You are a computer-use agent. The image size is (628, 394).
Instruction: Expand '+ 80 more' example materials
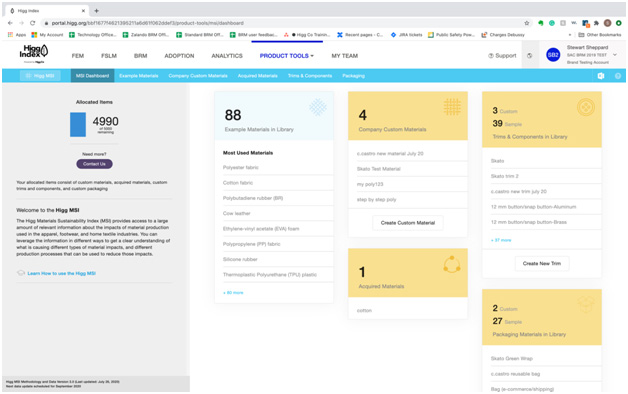point(233,293)
